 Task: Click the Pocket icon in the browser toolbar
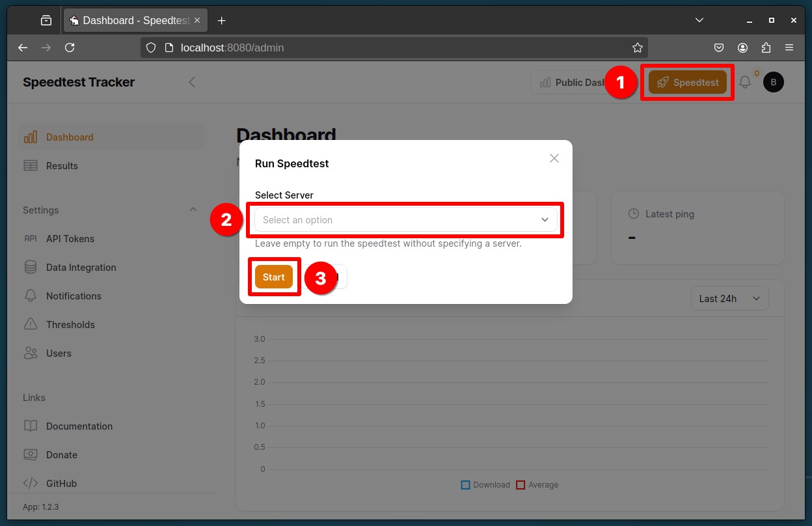click(719, 48)
